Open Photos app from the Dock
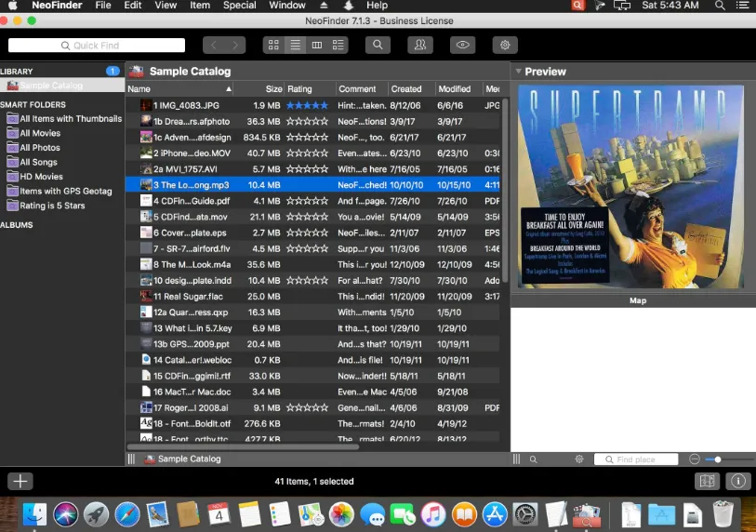Image resolution: width=756 pixels, height=532 pixels. point(341,514)
